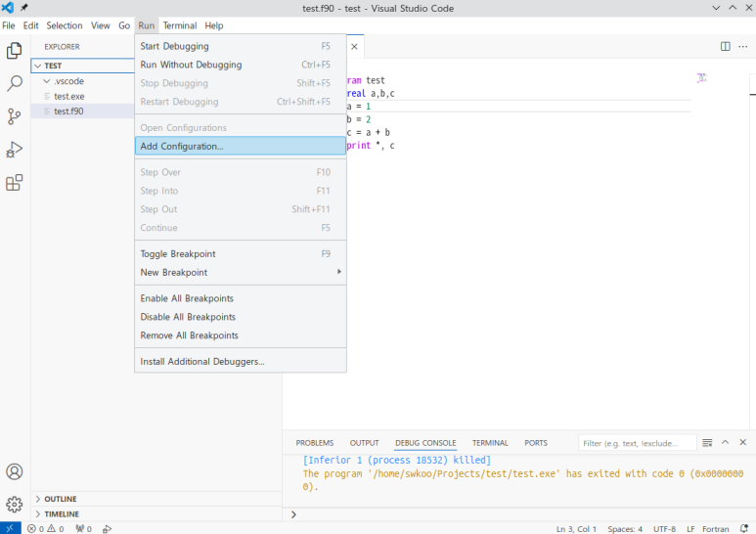The height and width of the screenshot is (534, 756).
Task: Choose Start Debugging
Action: coord(241,46)
